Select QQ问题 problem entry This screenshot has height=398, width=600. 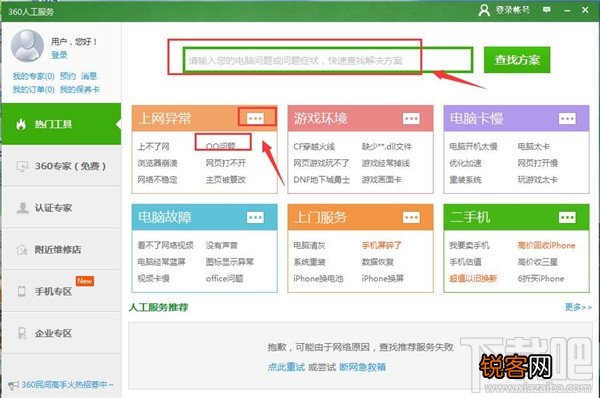221,147
